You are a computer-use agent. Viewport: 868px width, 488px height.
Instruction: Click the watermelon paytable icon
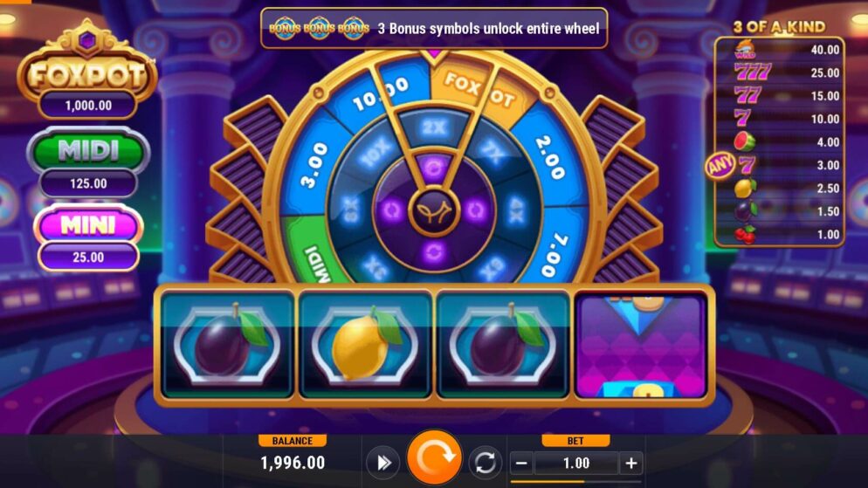click(745, 141)
